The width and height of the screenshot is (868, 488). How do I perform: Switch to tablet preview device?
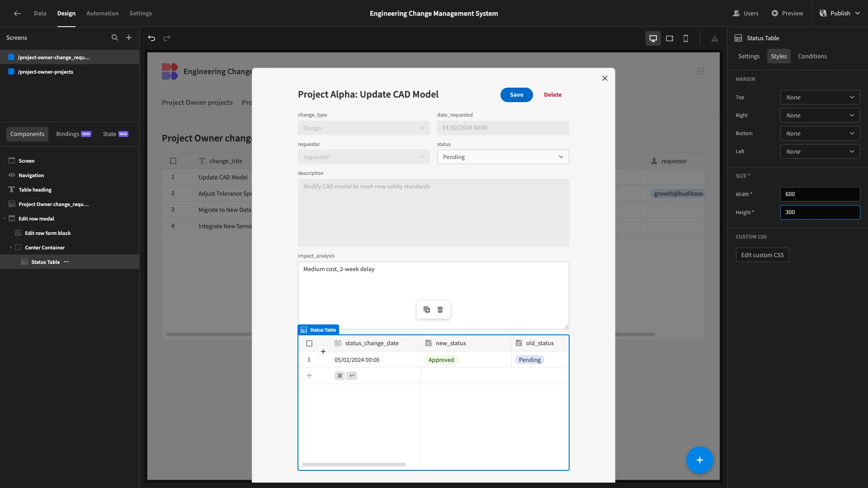click(670, 38)
